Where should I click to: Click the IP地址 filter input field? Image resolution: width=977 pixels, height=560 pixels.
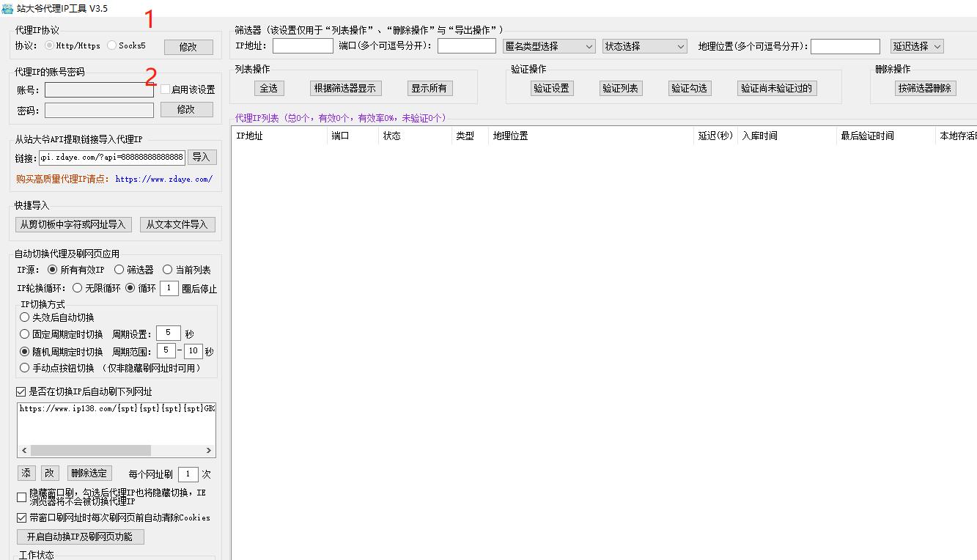303,45
